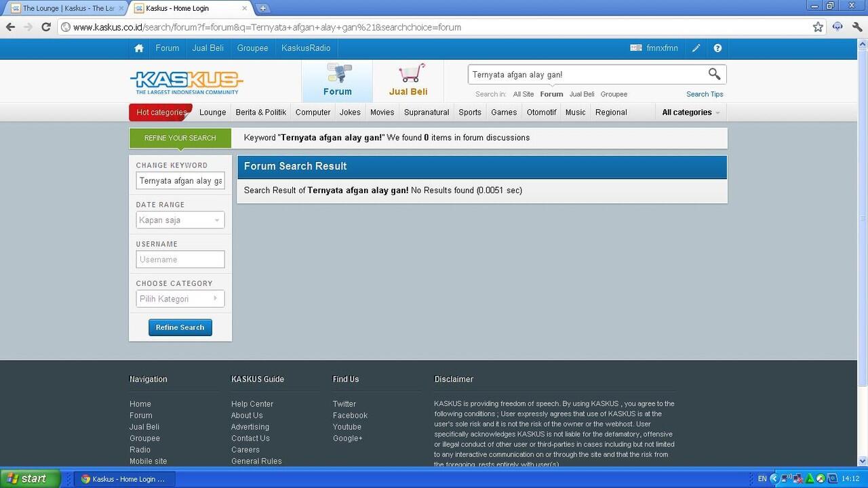
Task: Click the round green gauge tray icon
Action: click(821, 479)
